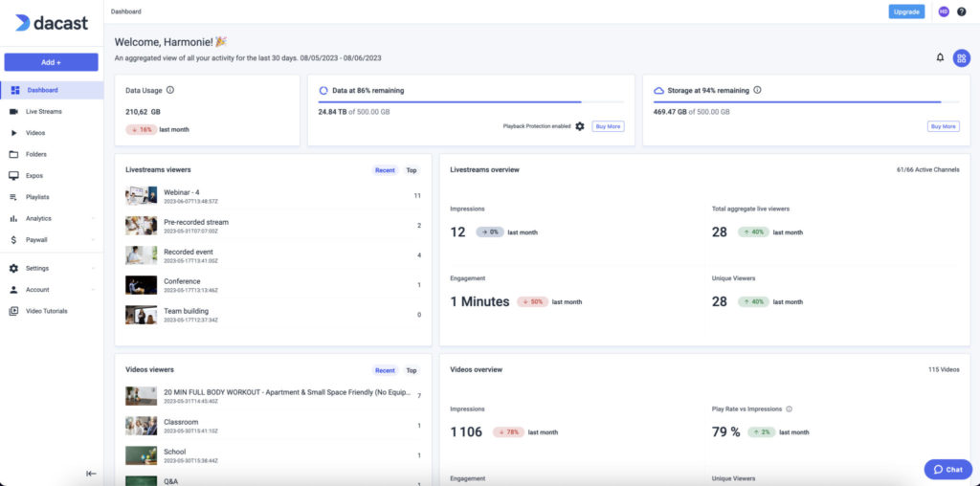This screenshot has height=486, width=980.
Task: Click the Data Usage info icon
Action: (x=170, y=90)
